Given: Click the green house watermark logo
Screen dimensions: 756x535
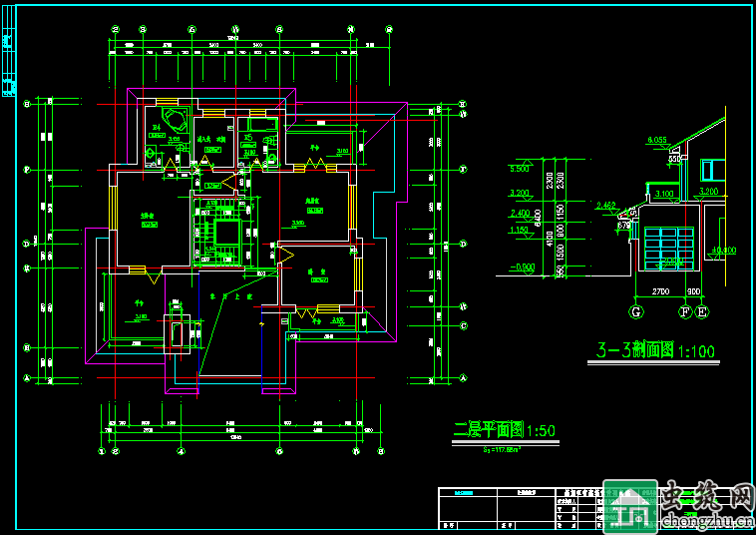Looking at the screenshot, I should click(x=630, y=510).
